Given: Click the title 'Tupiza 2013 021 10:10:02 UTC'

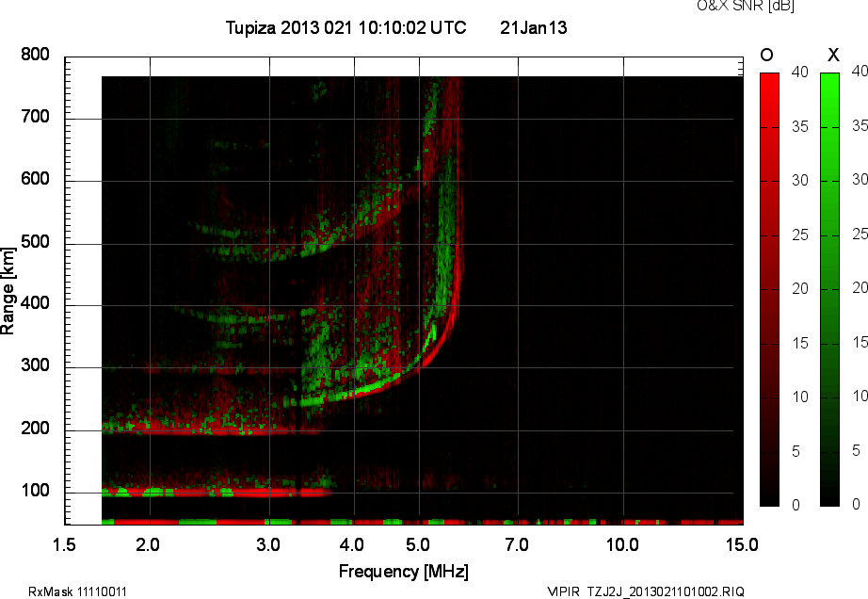Looking at the screenshot, I should [x=346, y=27].
